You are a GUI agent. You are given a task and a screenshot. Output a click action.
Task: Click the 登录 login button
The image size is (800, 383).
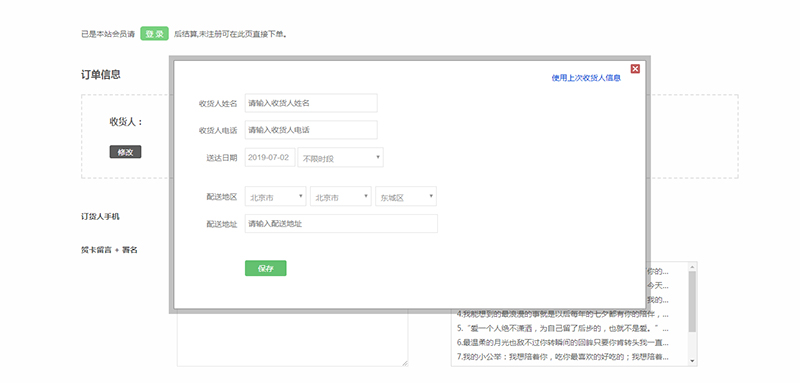(x=154, y=34)
